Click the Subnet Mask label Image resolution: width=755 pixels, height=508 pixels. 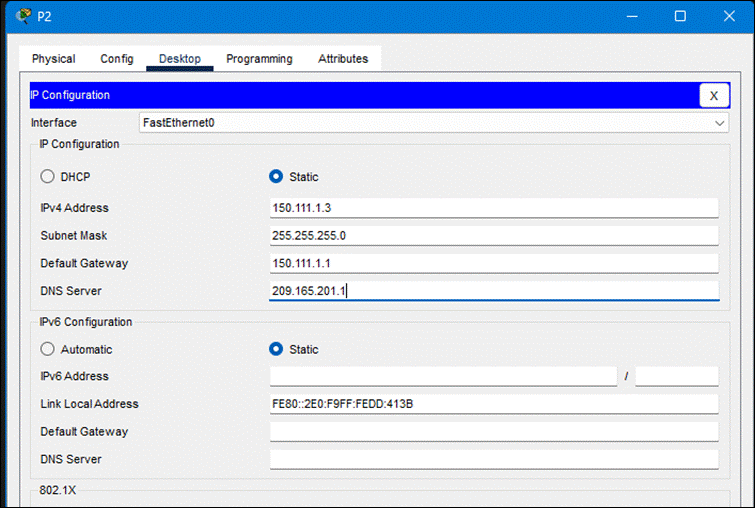(74, 235)
